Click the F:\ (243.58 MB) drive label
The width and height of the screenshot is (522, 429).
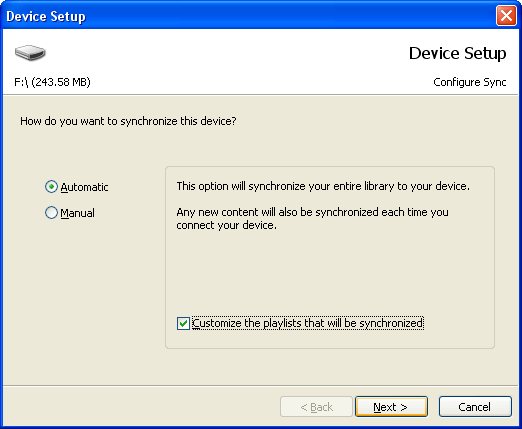click(52, 82)
